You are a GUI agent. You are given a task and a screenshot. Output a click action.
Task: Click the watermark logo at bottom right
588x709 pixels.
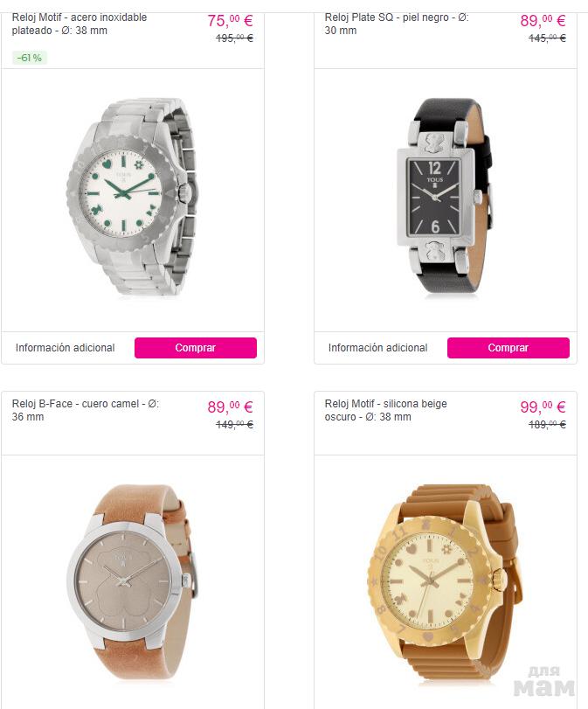pos(544,681)
